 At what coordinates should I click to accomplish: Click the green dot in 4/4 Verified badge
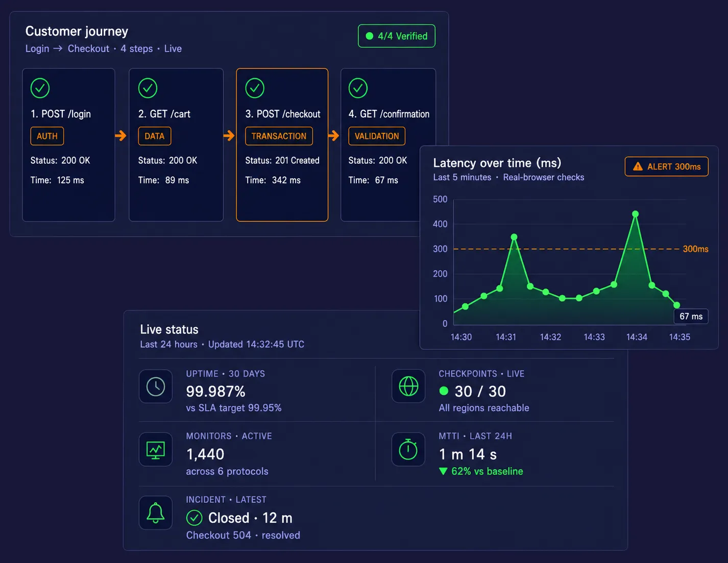tap(370, 36)
